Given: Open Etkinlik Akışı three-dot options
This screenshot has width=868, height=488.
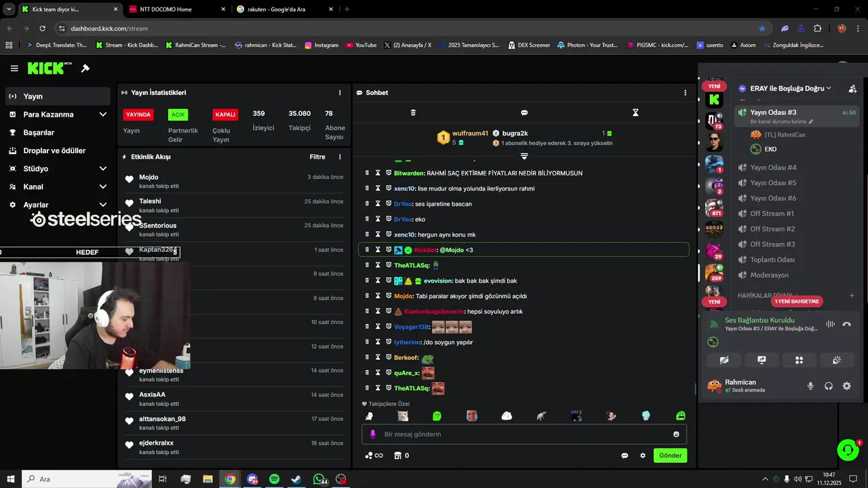Looking at the screenshot, I should point(340,157).
